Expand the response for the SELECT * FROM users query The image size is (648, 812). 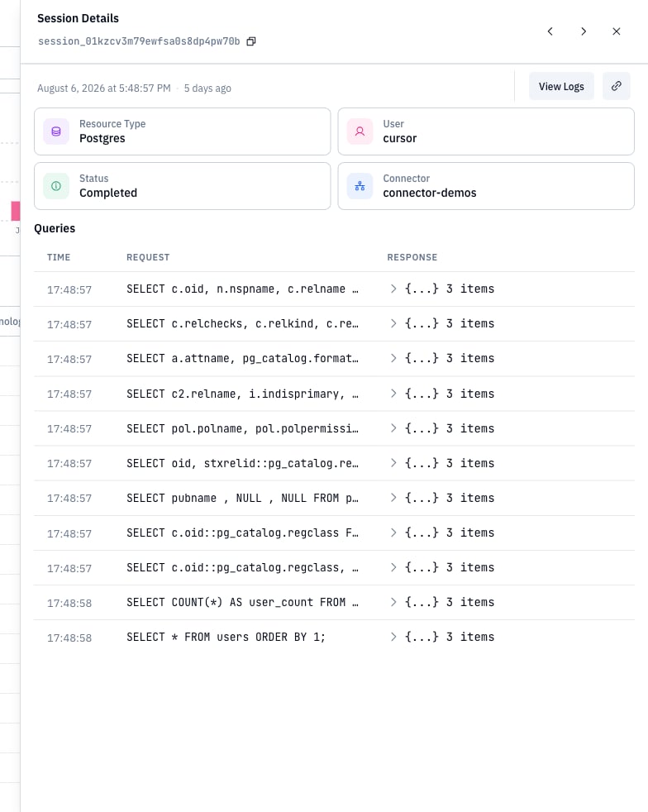tap(393, 637)
